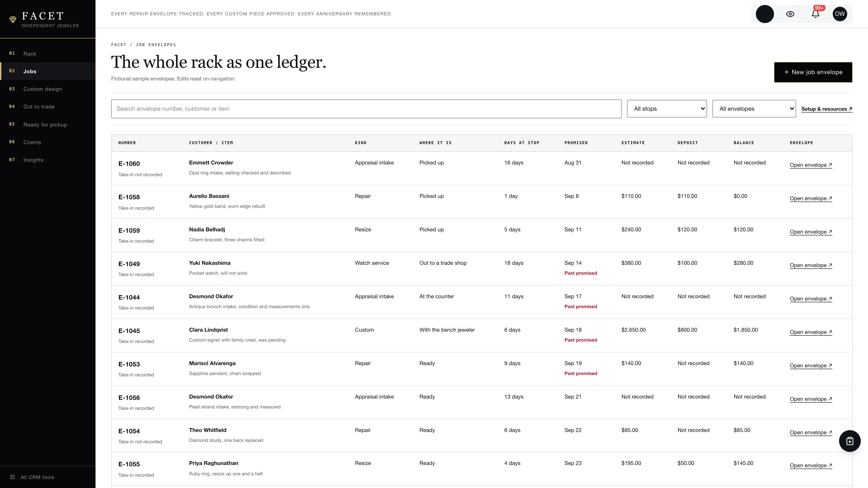
Task: Open All CRM tools hamburger menu
Action: [32, 477]
